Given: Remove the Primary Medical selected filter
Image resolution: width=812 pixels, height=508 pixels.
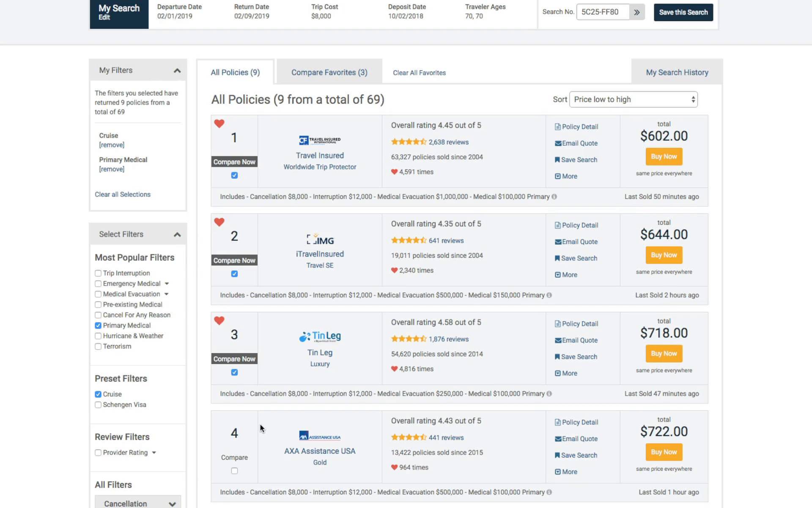Looking at the screenshot, I should (x=112, y=169).
